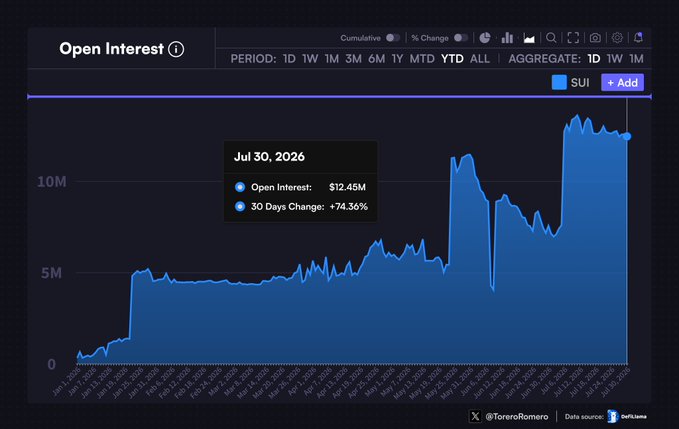679x429 pixels.
Task: Click the Open Interest chart title
Action: tap(111, 49)
